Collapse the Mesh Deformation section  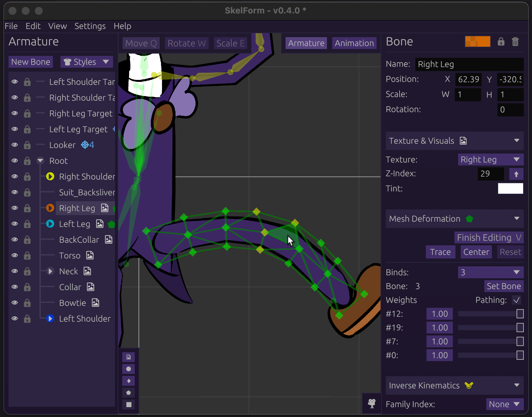click(x=517, y=219)
